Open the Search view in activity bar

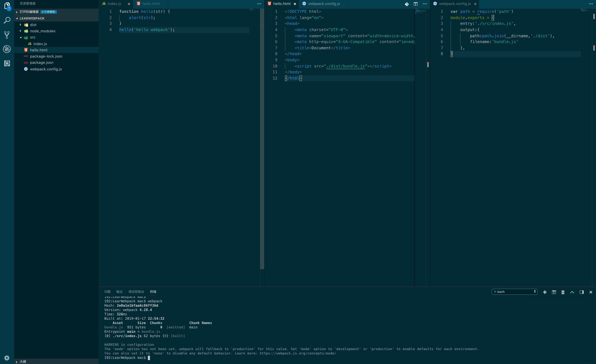(7, 20)
